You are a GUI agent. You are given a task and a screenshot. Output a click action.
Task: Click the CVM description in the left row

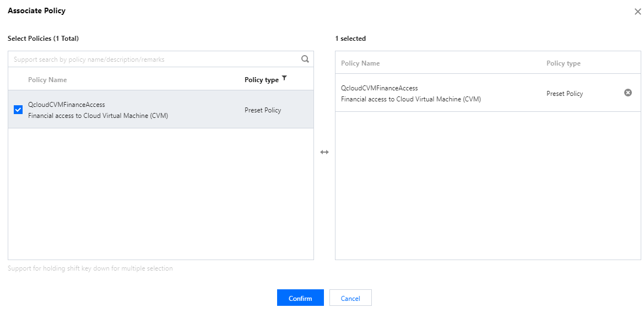click(x=98, y=116)
